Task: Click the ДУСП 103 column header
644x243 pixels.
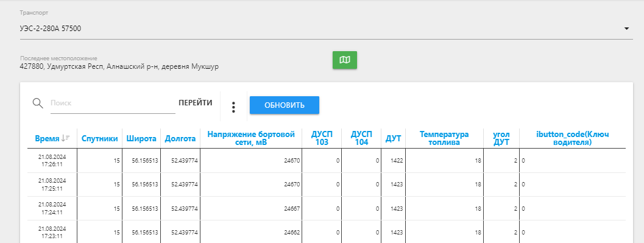Action: click(x=322, y=138)
